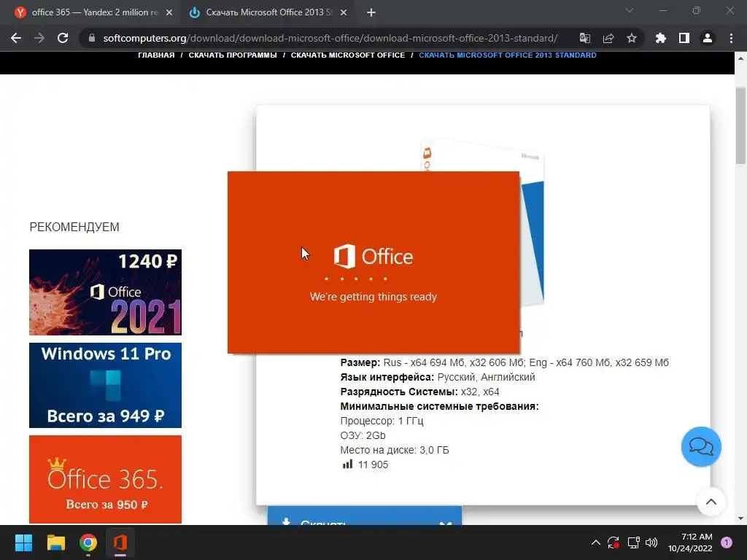Open СКАЧАТЬ ПРОГРАММЫ breadcrumb
The height and width of the screenshot is (560, 747).
click(x=233, y=55)
